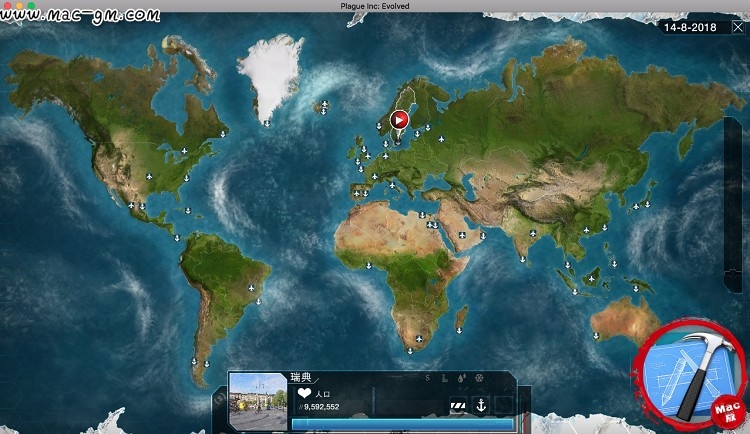Select the Finland seaport icon
Image resolution: width=750 pixels, height=434 pixels.
click(x=428, y=127)
